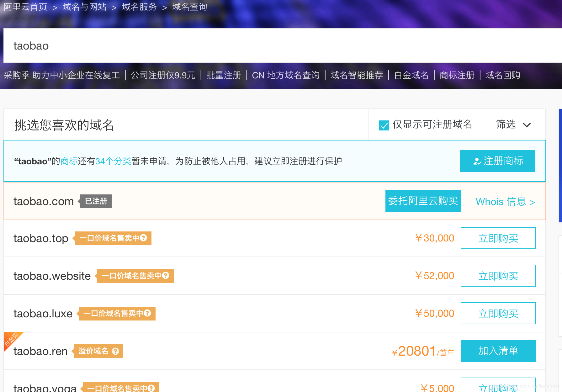Open 域名智能推荐 link
The image size is (562, 392).
coord(357,75)
